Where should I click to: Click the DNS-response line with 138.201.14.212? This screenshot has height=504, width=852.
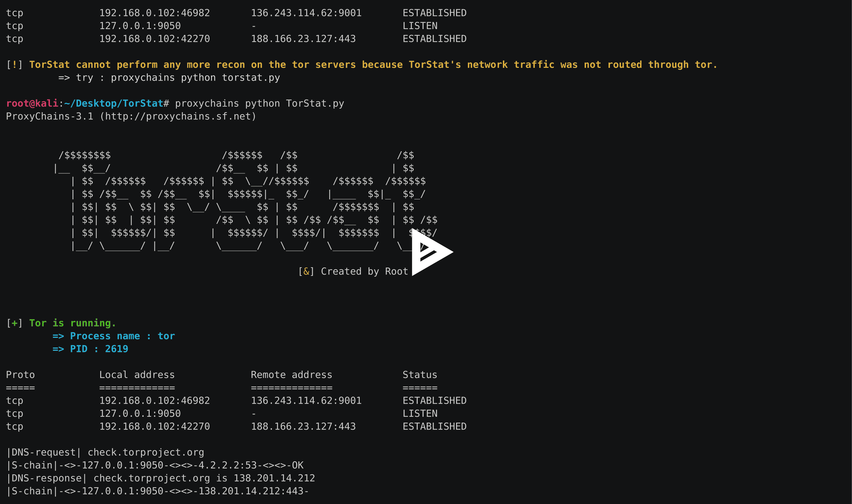(160, 478)
